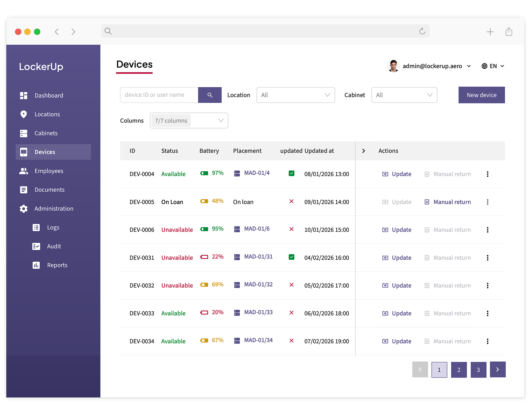Image resolution: width=532 pixels, height=416 pixels.
Task: Click the LockerUp logo
Action: pos(41,67)
